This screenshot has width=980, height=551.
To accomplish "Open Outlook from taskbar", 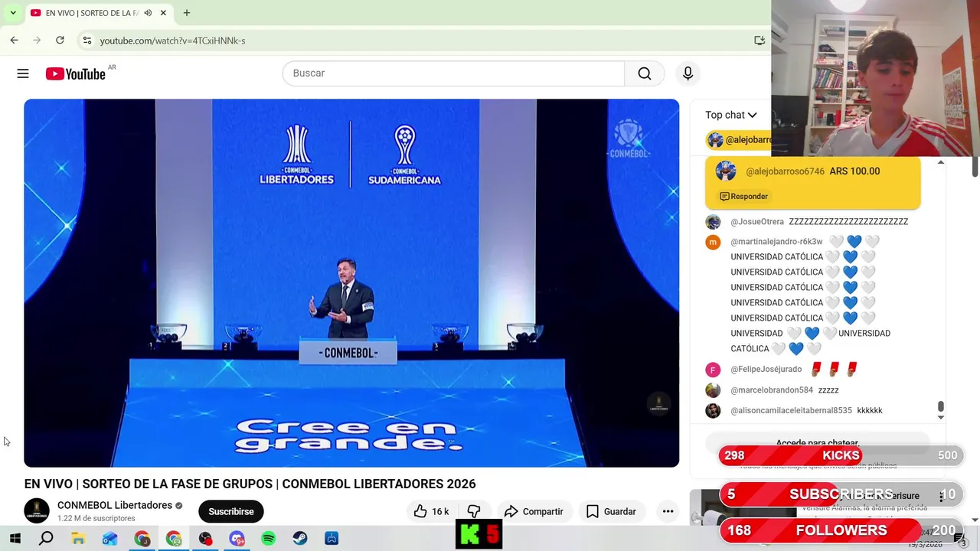I will coord(110,539).
